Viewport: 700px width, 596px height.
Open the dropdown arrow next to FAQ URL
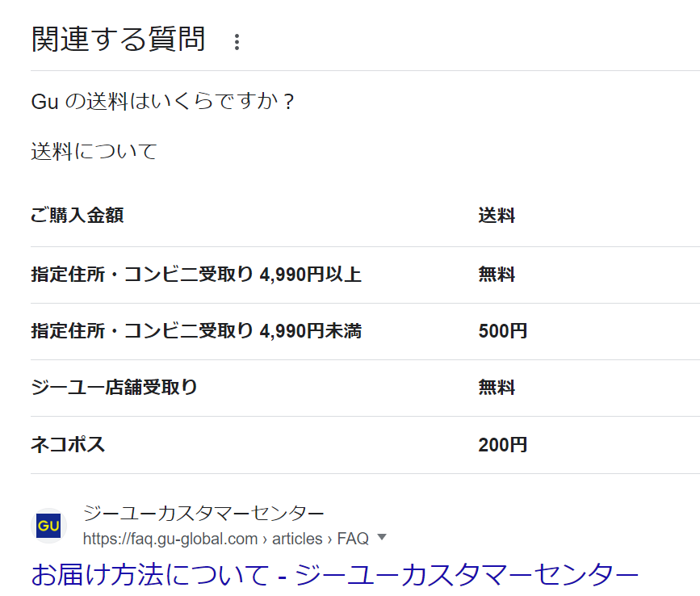click(x=381, y=536)
